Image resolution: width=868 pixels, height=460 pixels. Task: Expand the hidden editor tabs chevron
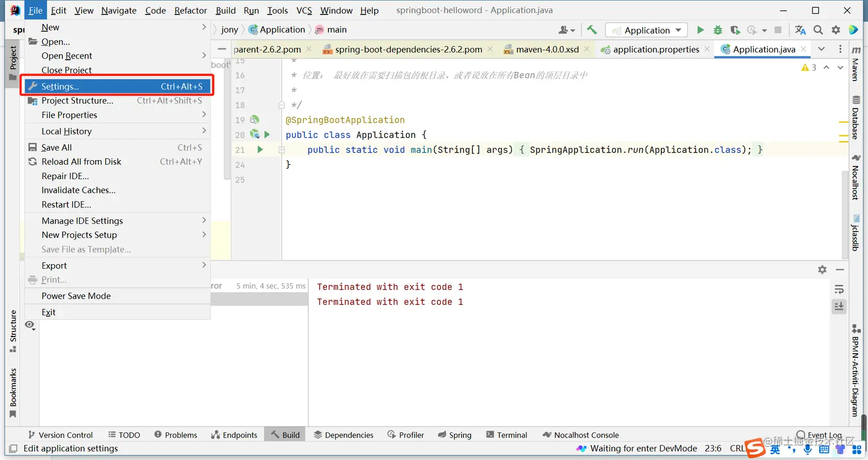[x=821, y=49]
